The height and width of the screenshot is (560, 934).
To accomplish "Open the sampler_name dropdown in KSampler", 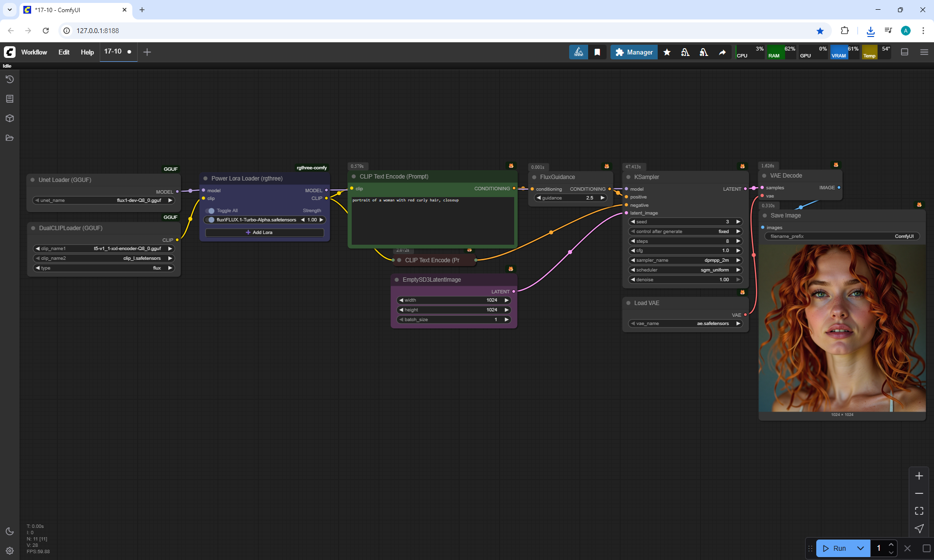I will click(685, 260).
